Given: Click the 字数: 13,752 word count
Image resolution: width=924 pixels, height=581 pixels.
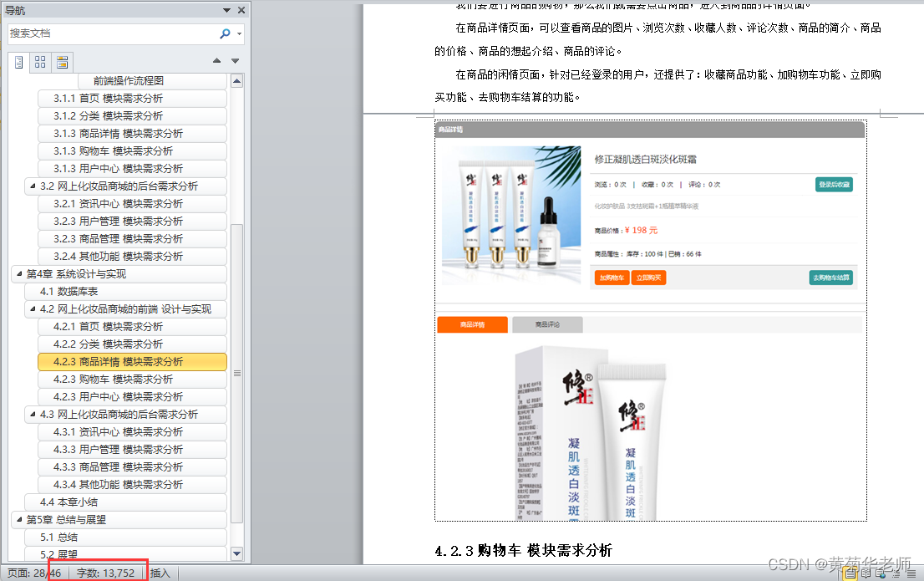Looking at the screenshot, I should [107, 573].
